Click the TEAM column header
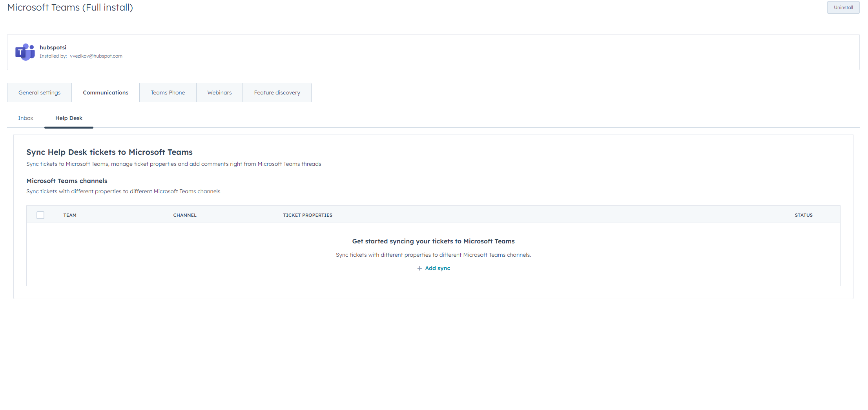The image size is (868, 410). pyautogui.click(x=70, y=215)
